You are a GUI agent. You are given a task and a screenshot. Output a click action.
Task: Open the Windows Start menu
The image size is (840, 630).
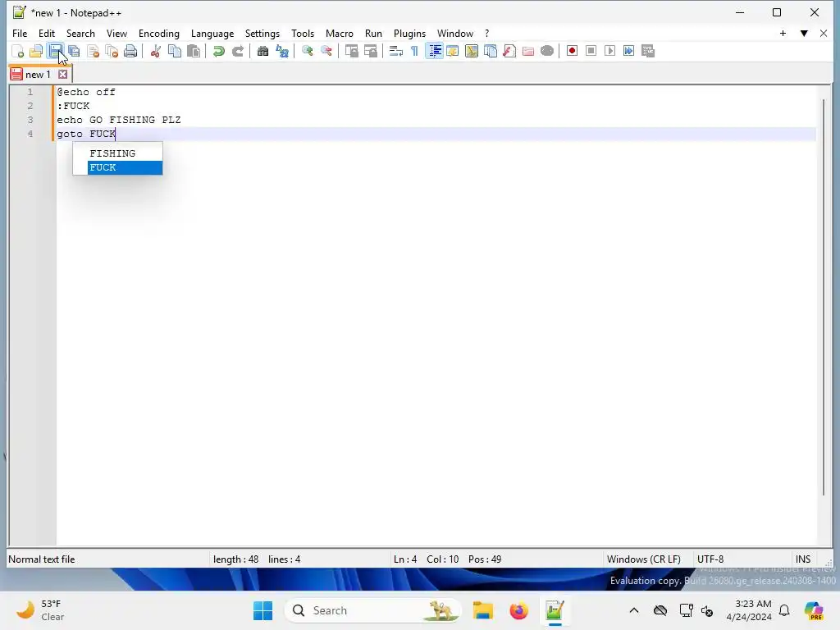[x=262, y=610]
